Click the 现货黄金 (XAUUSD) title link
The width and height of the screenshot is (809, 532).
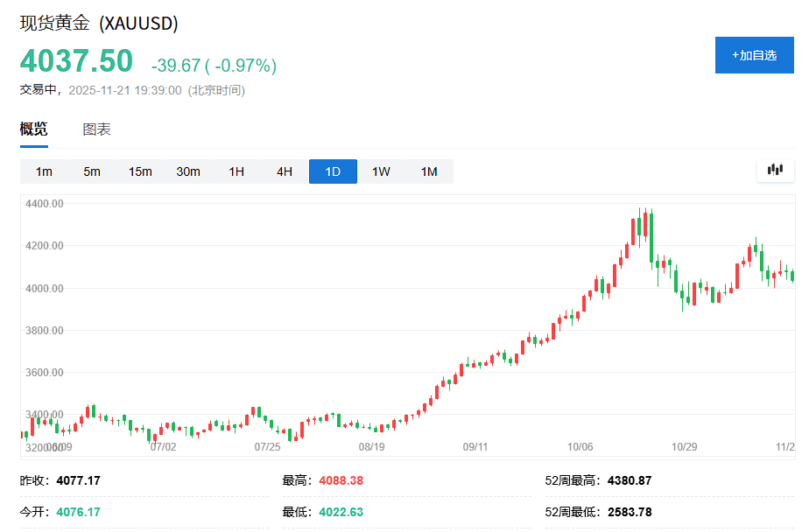pyautogui.click(x=97, y=24)
